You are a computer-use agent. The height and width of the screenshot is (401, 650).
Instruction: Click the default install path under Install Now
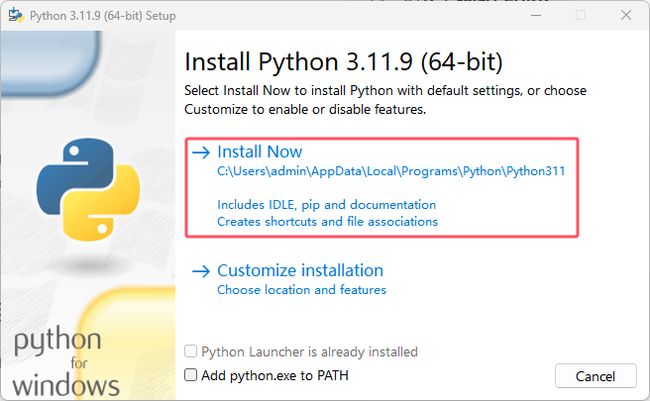coord(391,171)
